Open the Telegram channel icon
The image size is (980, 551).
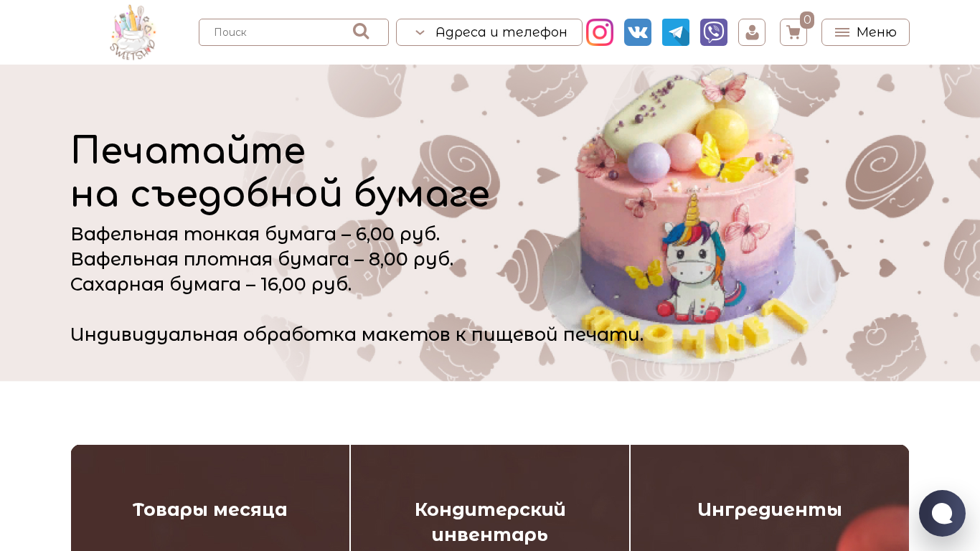(676, 32)
